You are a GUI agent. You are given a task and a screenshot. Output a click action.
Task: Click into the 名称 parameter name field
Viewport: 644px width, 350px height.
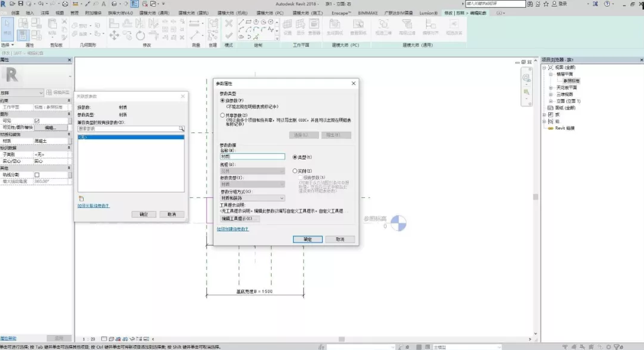pyautogui.click(x=253, y=156)
